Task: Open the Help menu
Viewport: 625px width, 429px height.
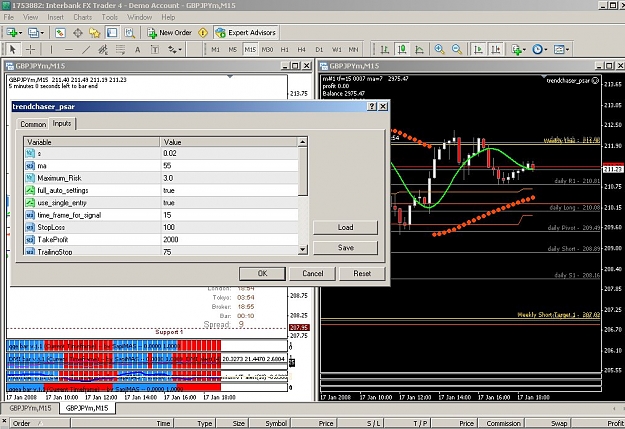Action: 168,17
